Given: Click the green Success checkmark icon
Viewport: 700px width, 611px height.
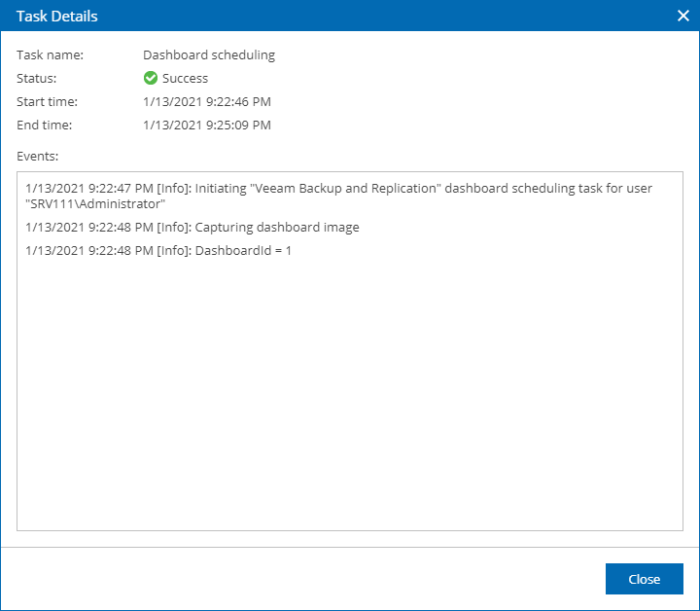Looking at the screenshot, I should pos(151,78).
